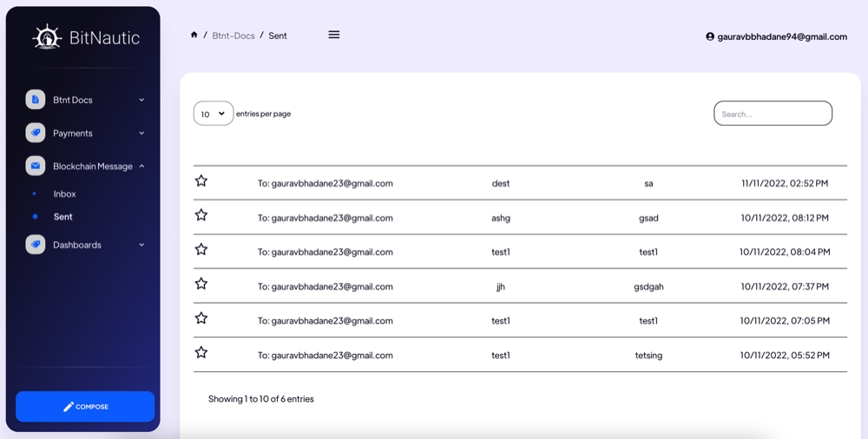This screenshot has height=439, width=868.
Task: Star the test1 message sent 08:04 PM
Action: tap(201, 250)
